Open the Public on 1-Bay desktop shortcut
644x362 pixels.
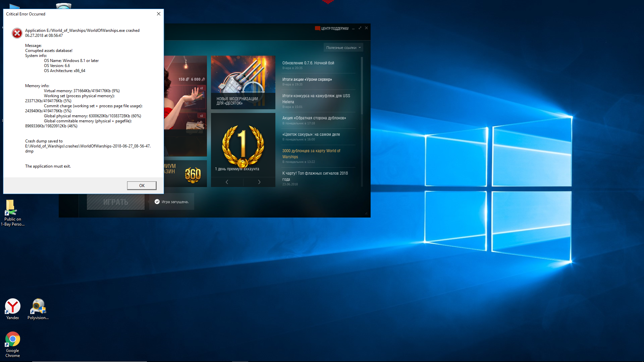pos(12,213)
